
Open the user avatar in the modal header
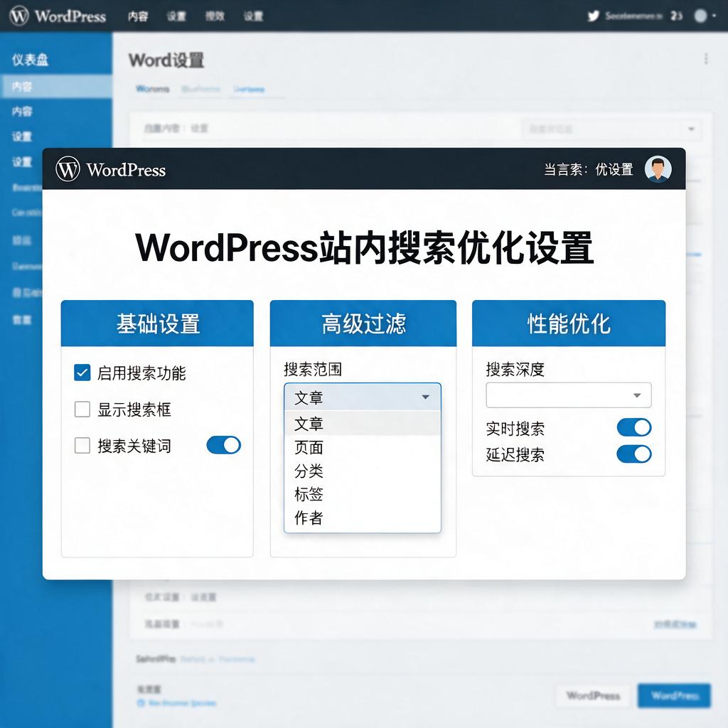(658, 169)
